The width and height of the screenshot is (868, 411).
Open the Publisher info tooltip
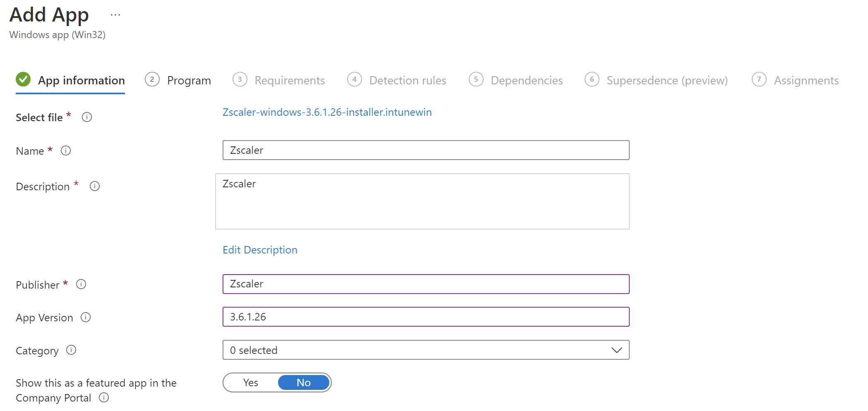tap(81, 284)
